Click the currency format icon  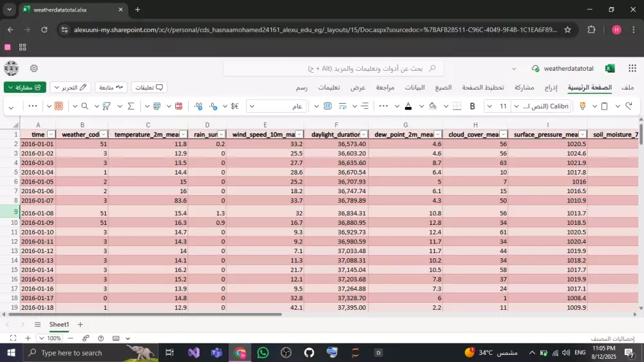coord(235,106)
